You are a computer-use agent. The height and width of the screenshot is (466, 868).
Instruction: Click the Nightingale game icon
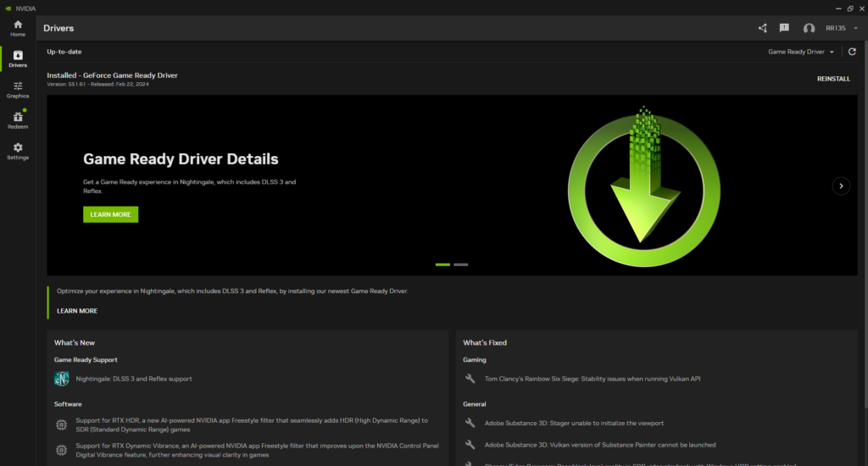tap(61, 379)
